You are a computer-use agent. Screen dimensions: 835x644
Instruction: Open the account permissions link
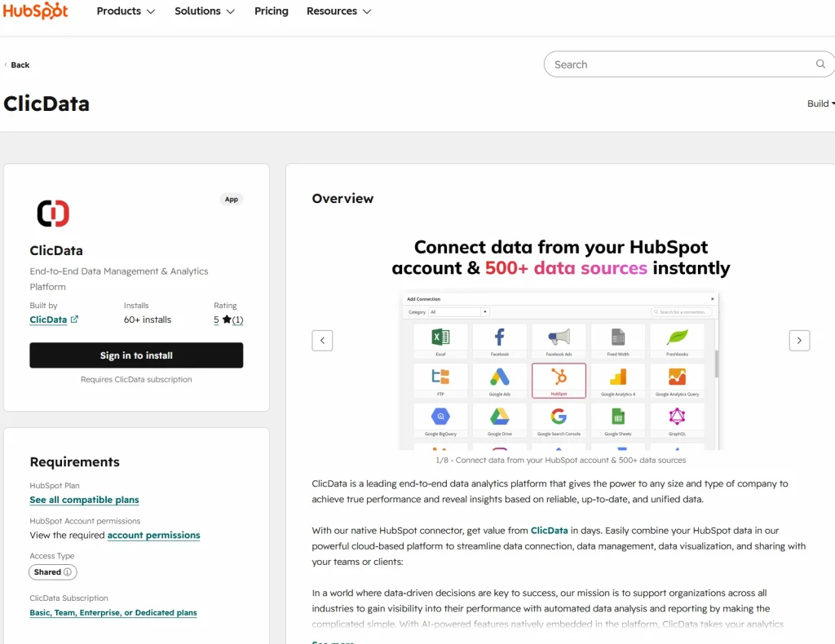point(154,535)
